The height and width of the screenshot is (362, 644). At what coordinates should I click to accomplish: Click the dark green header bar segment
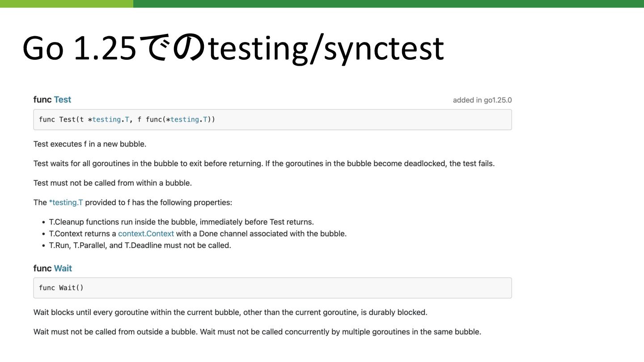[389, 4]
